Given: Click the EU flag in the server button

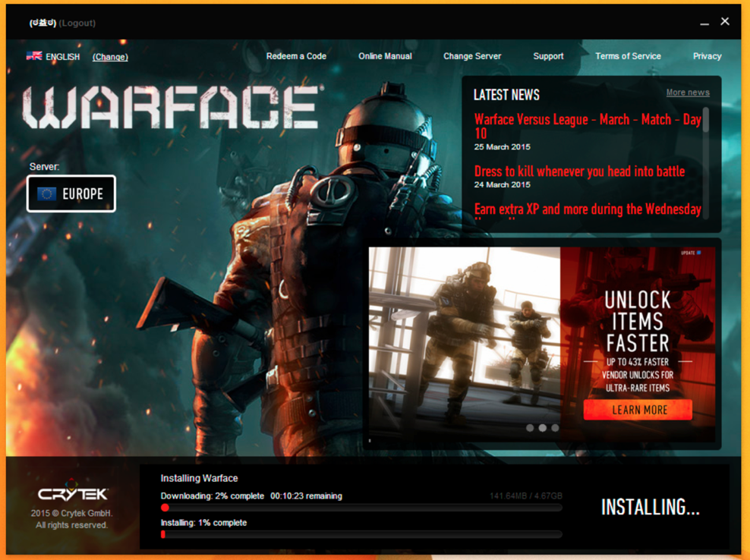Looking at the screenshot, I should coord(46,193).
